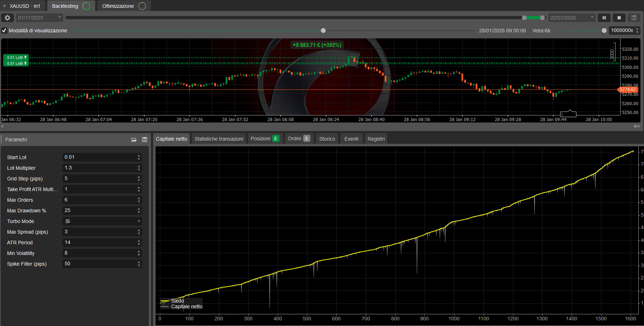Load parameters using the folder icon

(134, 140)
